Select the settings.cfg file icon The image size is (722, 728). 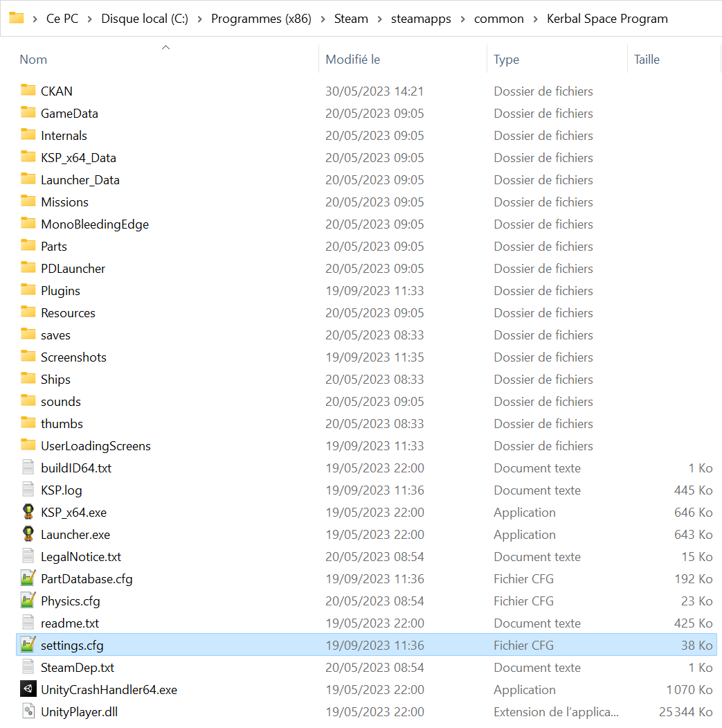28,644
